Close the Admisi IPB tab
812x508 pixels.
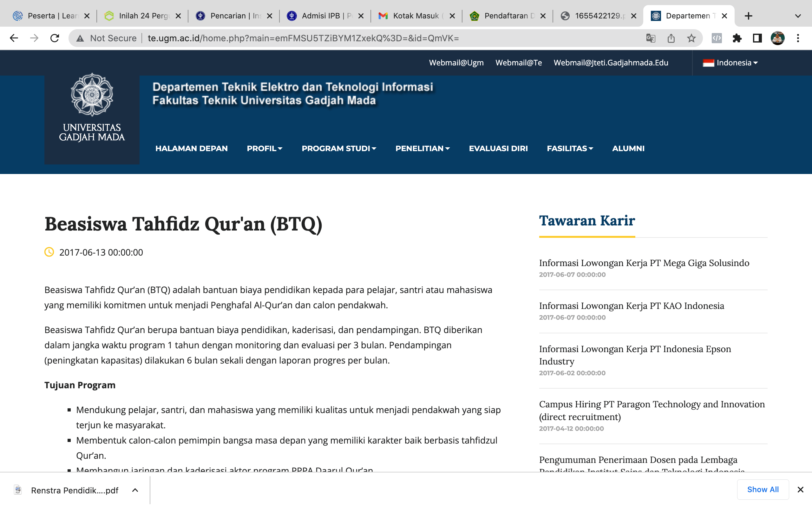pyautogui.click(x=361, y=16)
